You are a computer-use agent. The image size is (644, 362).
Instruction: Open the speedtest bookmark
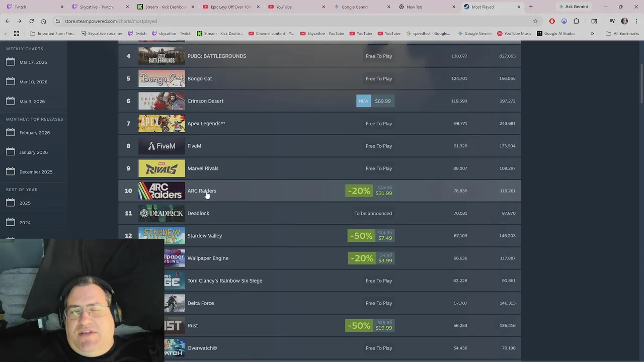point(428,34)
